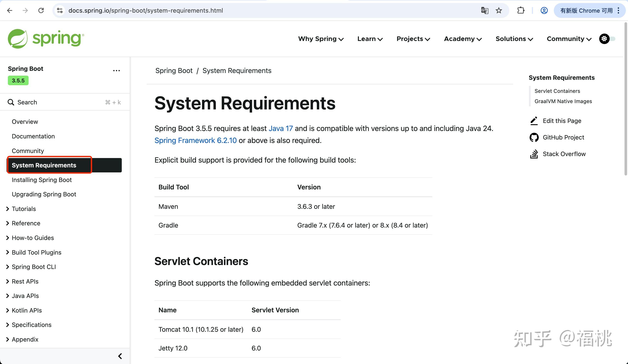Screen dimensions: 628x364
Task: Click the Chrome profile avatar icon
Action: click(544, 10)
